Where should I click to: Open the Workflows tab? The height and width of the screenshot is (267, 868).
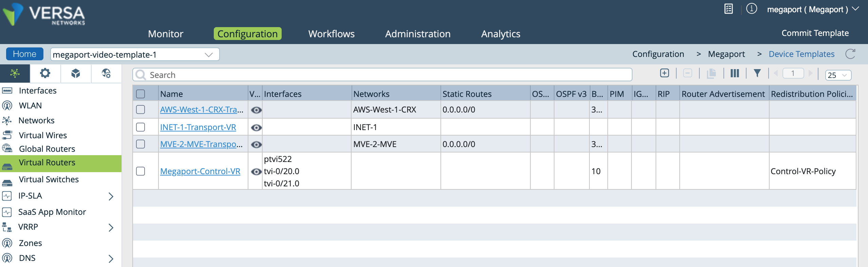click(332, 34)
